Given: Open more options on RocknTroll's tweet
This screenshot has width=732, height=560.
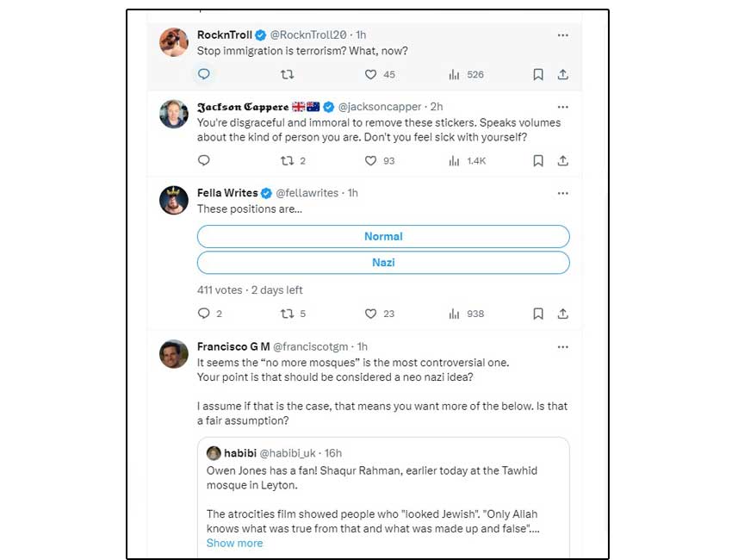Looking at the screenshot, I should 562,35.
